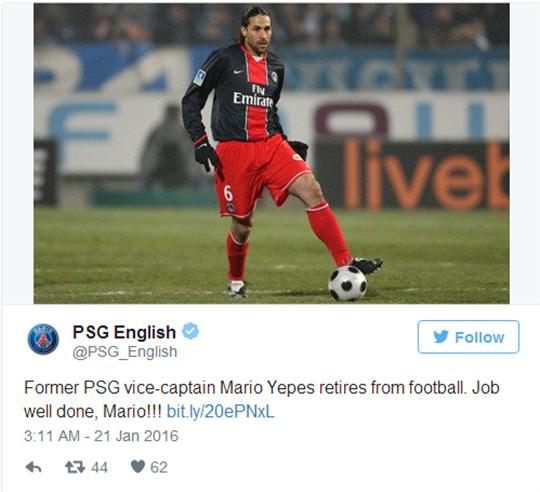
Task: Click the tweet text about Mario Yepes
Action: (262, 399)
